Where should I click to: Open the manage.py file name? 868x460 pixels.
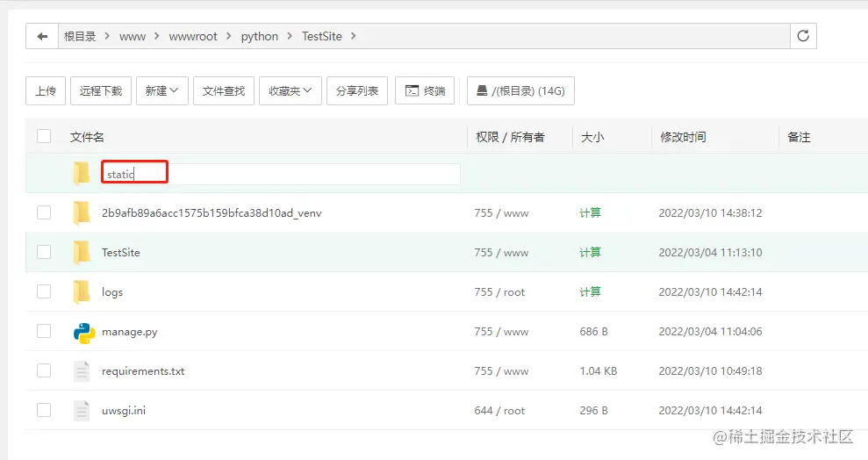(130, 332)
